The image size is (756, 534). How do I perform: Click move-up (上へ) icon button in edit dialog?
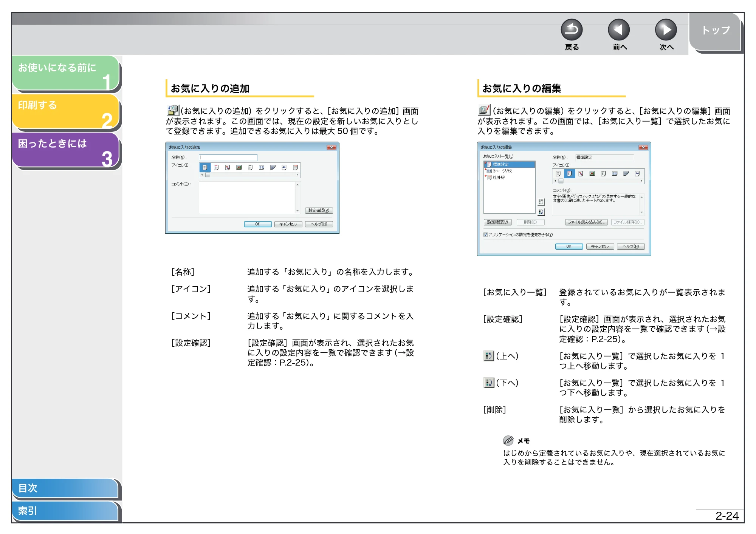[542, 202]
